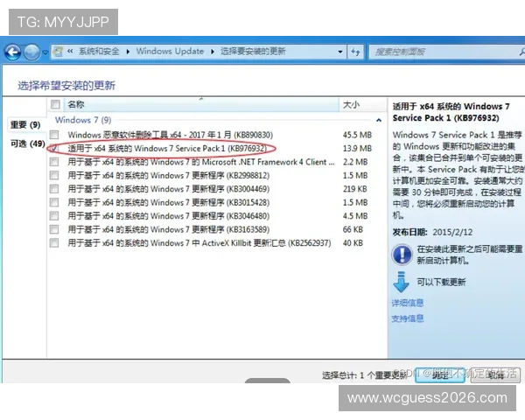Toggle the select-all checkbox beside 名称
525x420 pixels.
[x=55, y=104]
